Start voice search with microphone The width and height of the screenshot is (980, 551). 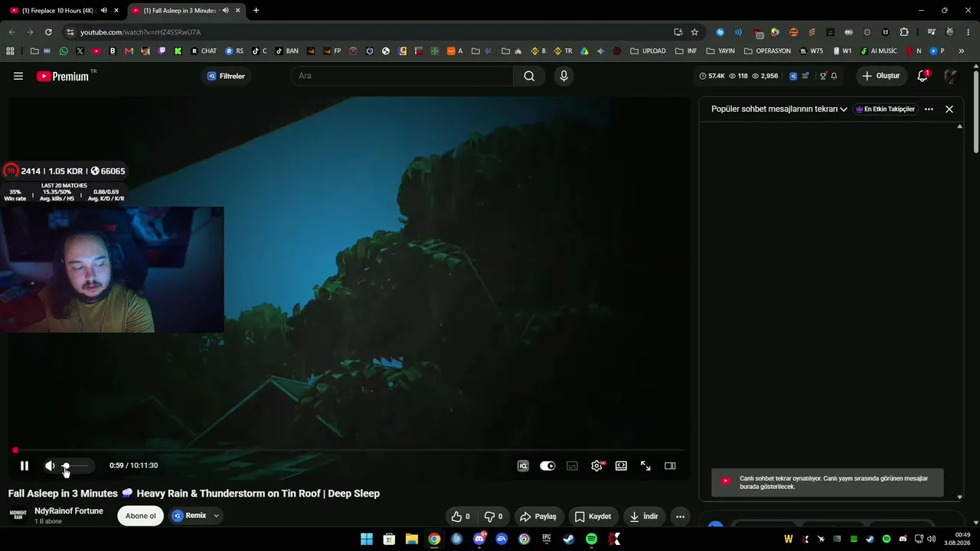coord(563,76)
